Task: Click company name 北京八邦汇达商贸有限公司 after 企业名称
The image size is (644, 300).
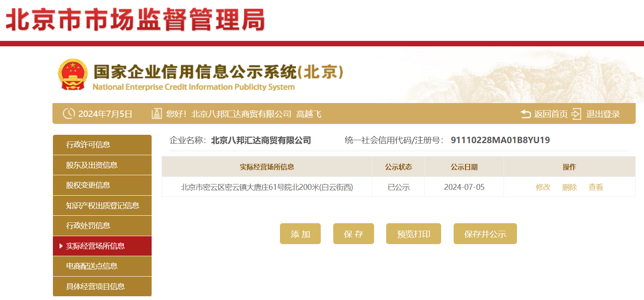Action: [x=261, y=140]
